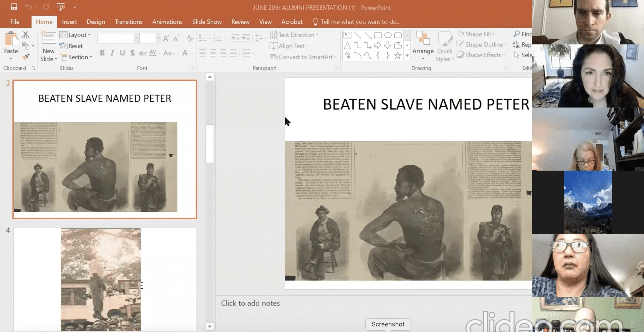Toggle Bold formatting
This screenshot has height=332, width=644.
(102, 53)
